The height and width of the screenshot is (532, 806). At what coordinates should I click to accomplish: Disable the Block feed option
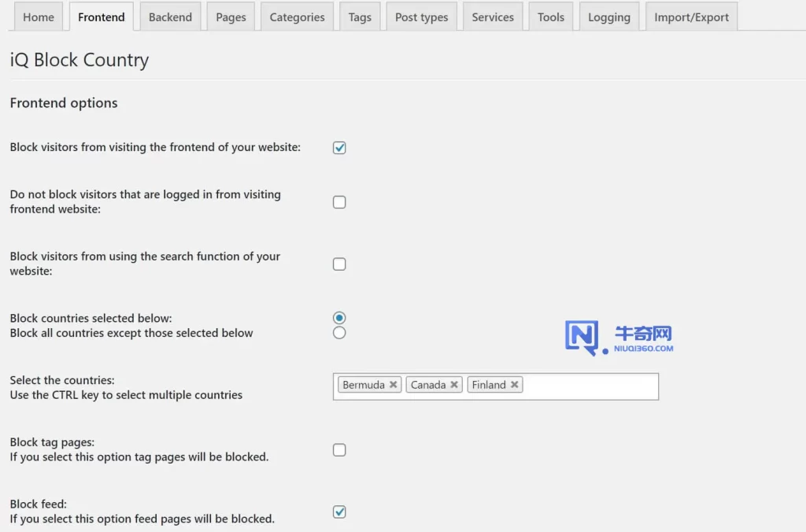pyautogui.click(x=339, y=512)
